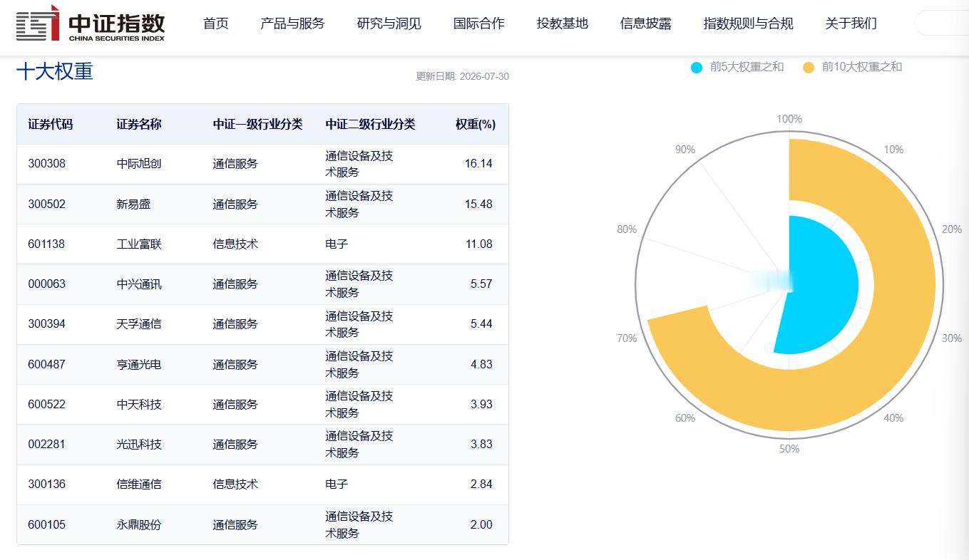Image resolution: width=969 pixels, height=560 pixels.
Task: Navigate to 信息披露
Action: click(646, 24)
